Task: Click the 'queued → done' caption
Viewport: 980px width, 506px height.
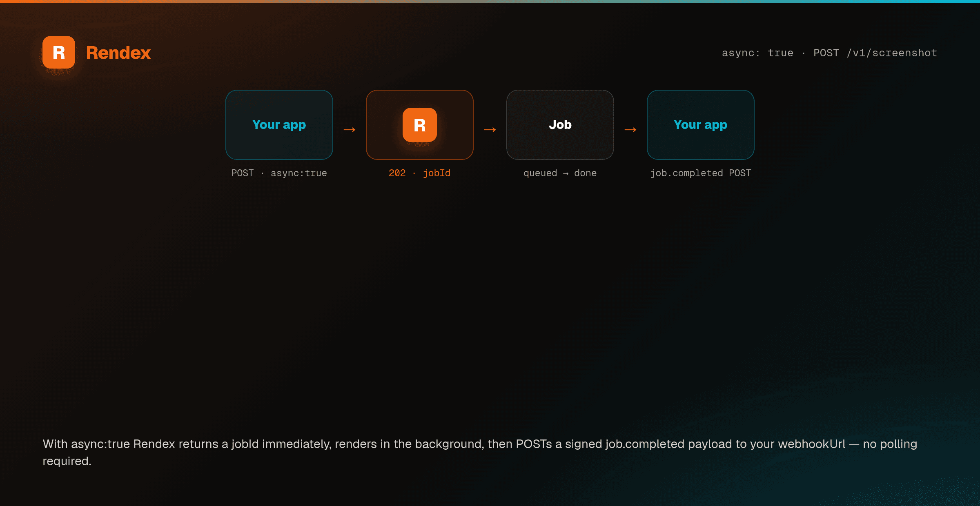Action: (x=560, y=173)
